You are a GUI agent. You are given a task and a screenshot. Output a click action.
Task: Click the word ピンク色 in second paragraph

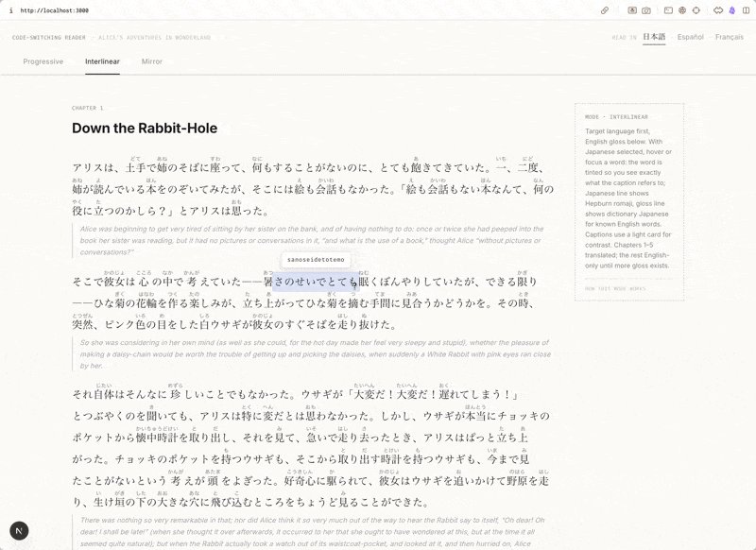coord(125,325)
